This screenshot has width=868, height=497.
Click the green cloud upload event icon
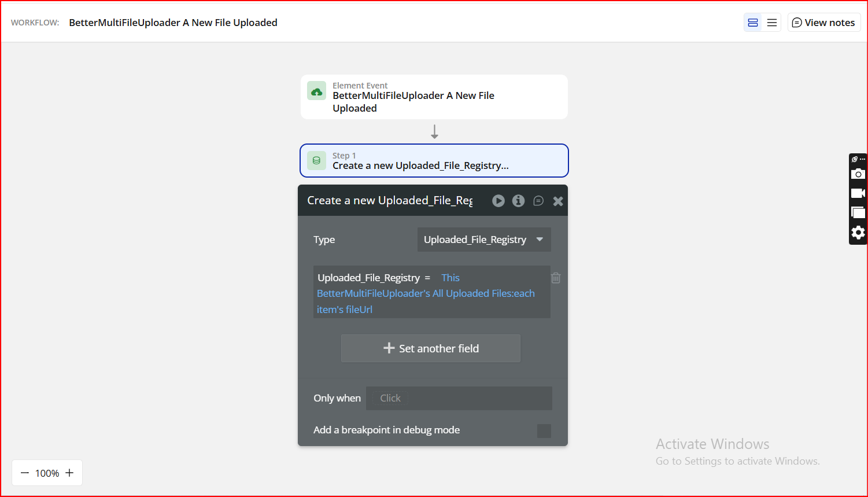pos(316,91)
